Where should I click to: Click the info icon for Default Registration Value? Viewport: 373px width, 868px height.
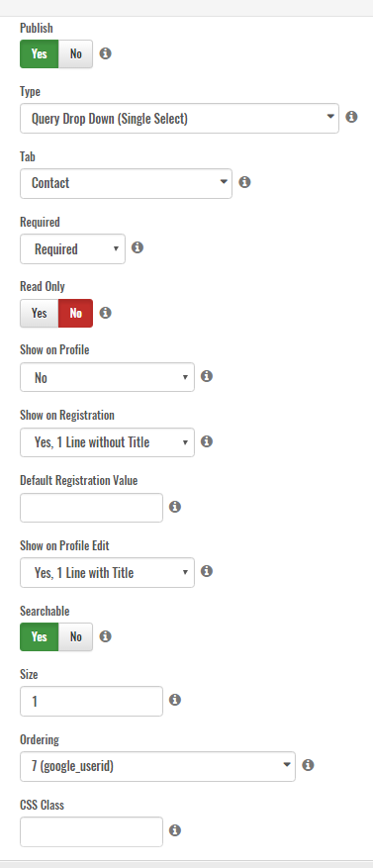(x=175, y=507)
